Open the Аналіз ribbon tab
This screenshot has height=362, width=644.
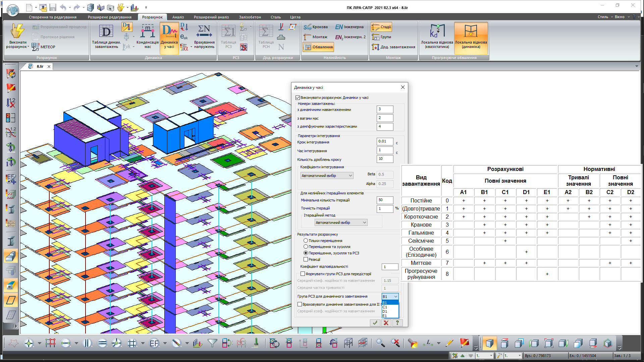coord(178,17)
